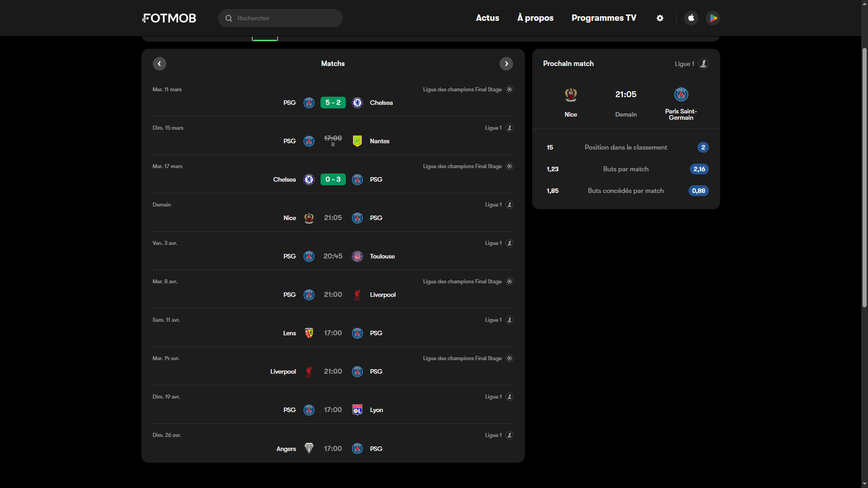Screen dimensions: 868x488
Task: Open Chelsea 0 - 3 PSG match score
Action: (333, 179)
